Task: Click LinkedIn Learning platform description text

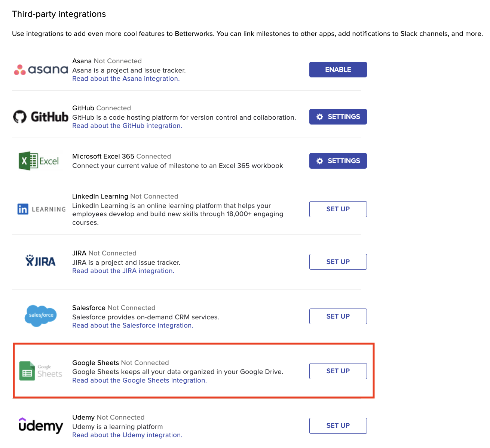Action: tap(178, 214)
